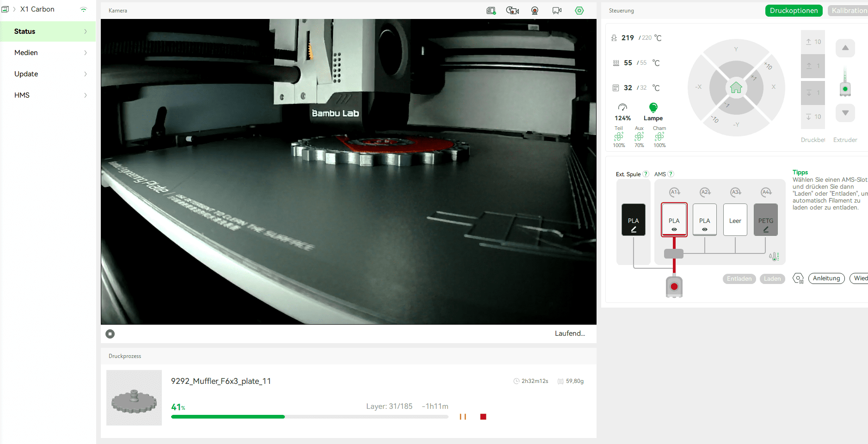
Task: Lower the print bed by 10
Action: point(813,117)
